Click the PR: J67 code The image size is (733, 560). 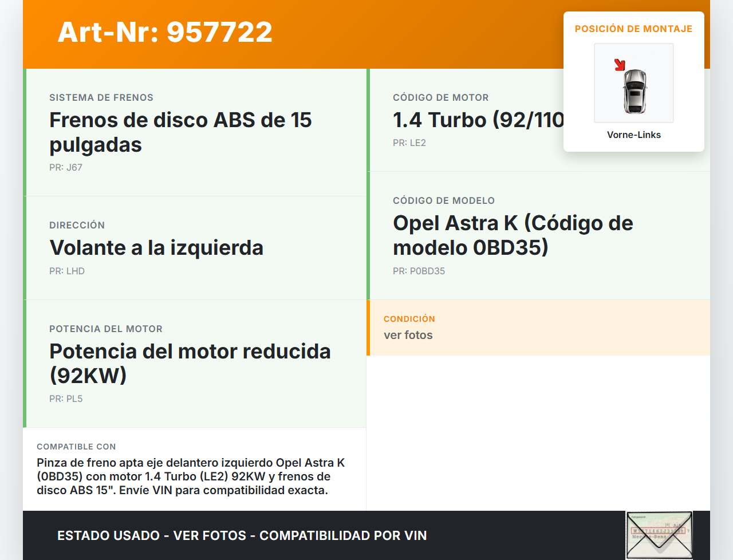[66, 168]
